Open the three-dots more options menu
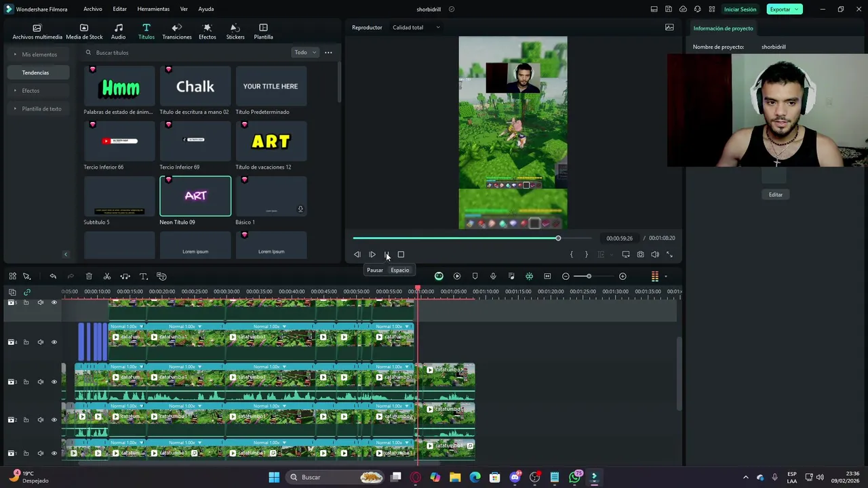This screenshot has height=488, width=868. tap(328, 53)
